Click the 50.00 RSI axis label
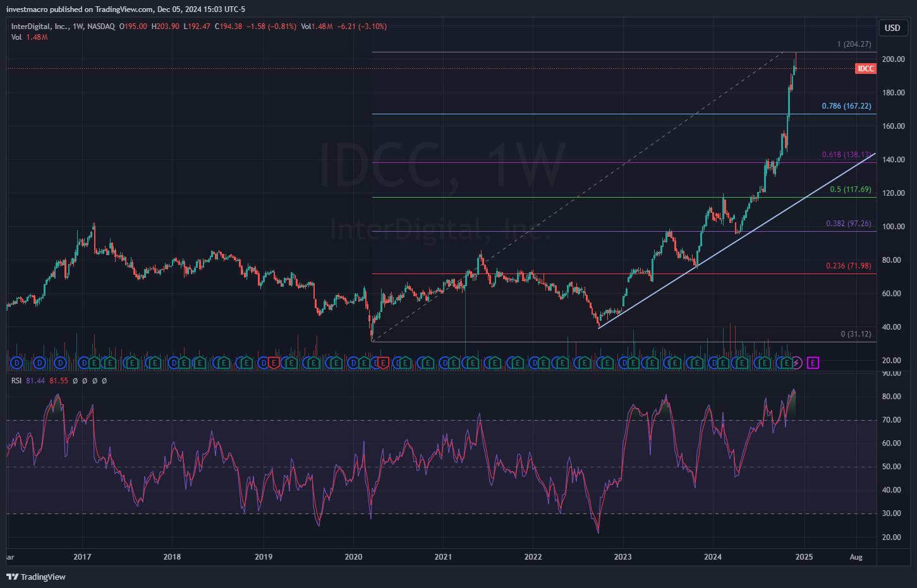The width and height of the screenshot is (917, 588). [892, 467]
